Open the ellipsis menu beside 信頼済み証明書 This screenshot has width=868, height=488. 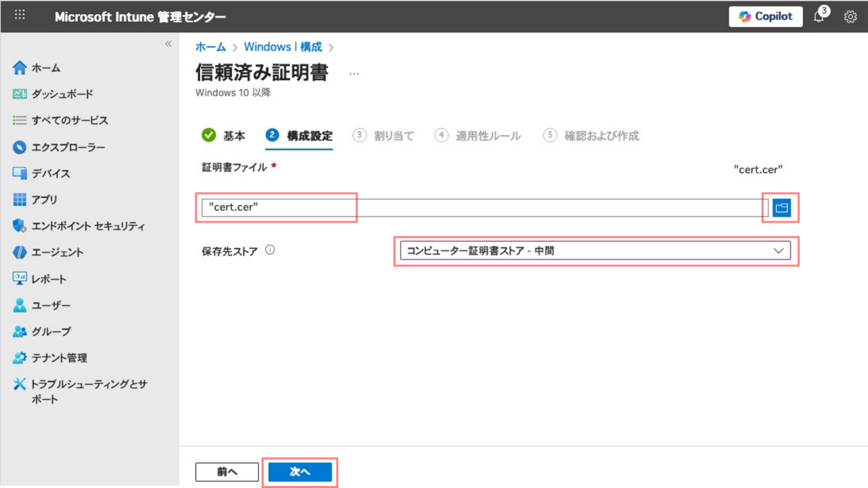point(354,73)
